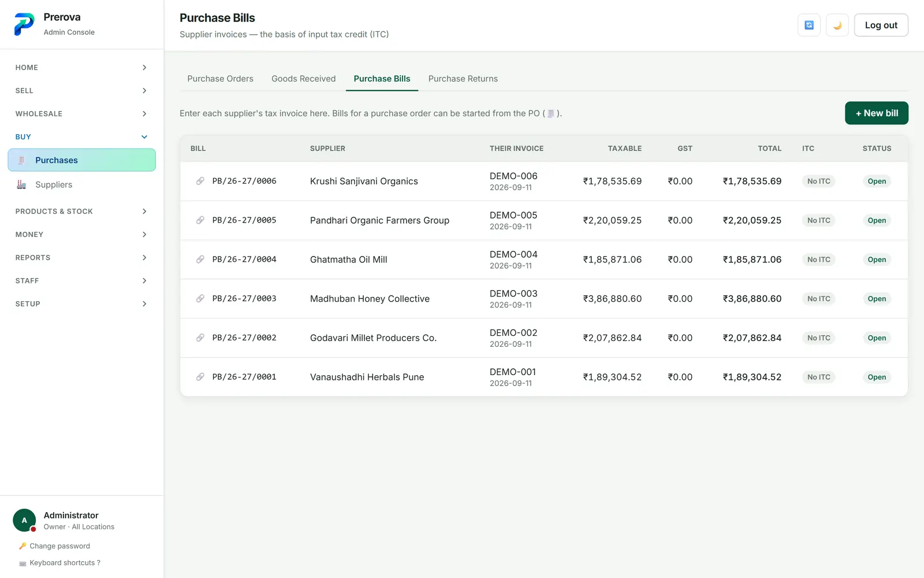Image resolution: width=924 pixels, height=578 pixels.
Task: Expand the REPORTS sidebar section
Action: pos(81,258)
